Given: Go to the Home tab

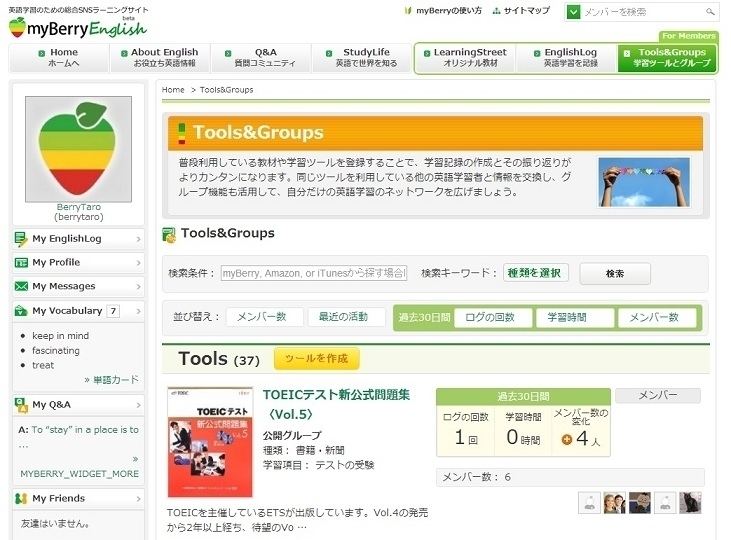Looking at the screenshot, I should tap(59, 58).
